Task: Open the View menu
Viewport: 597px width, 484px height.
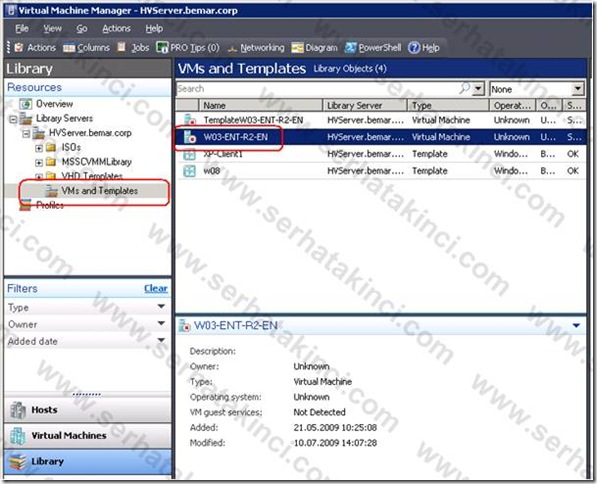Action: point(52,29)
